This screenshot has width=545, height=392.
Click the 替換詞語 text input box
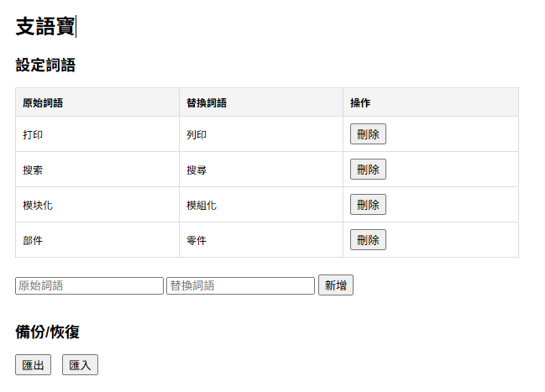240,285
